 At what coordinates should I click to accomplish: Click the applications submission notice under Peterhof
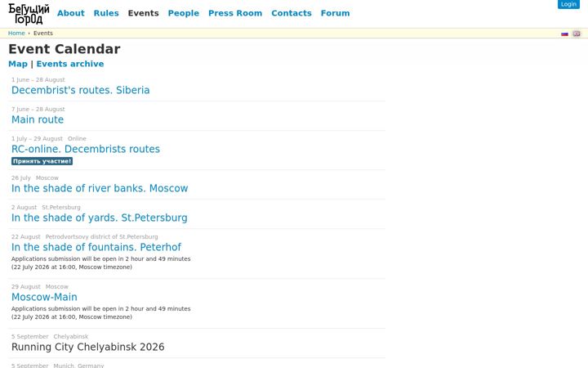pos(101,263)
